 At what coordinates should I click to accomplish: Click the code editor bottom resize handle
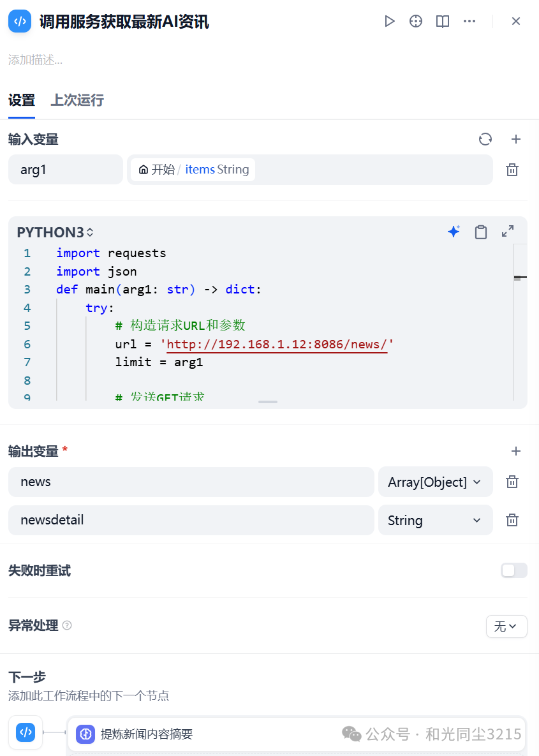(268, 402)
